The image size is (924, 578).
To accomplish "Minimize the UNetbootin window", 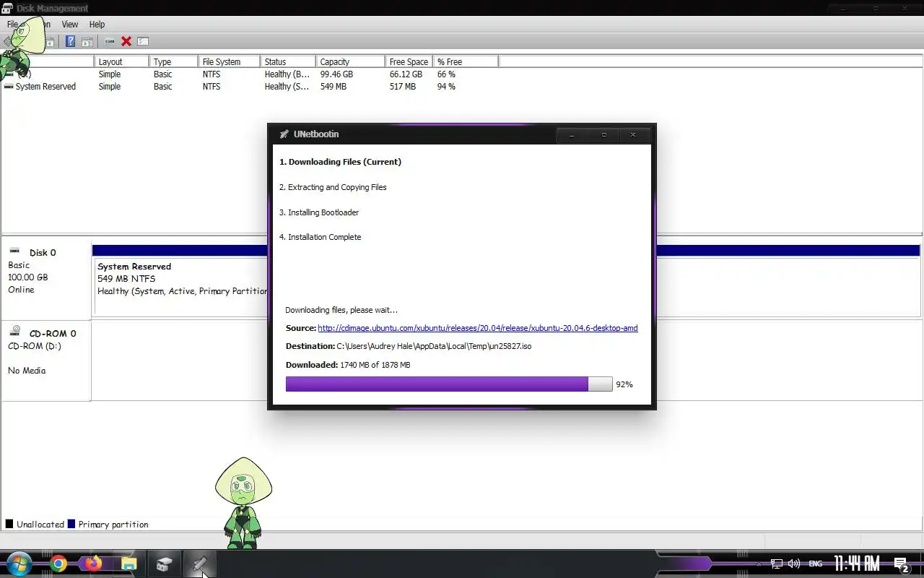I will (x=572, y=135).
